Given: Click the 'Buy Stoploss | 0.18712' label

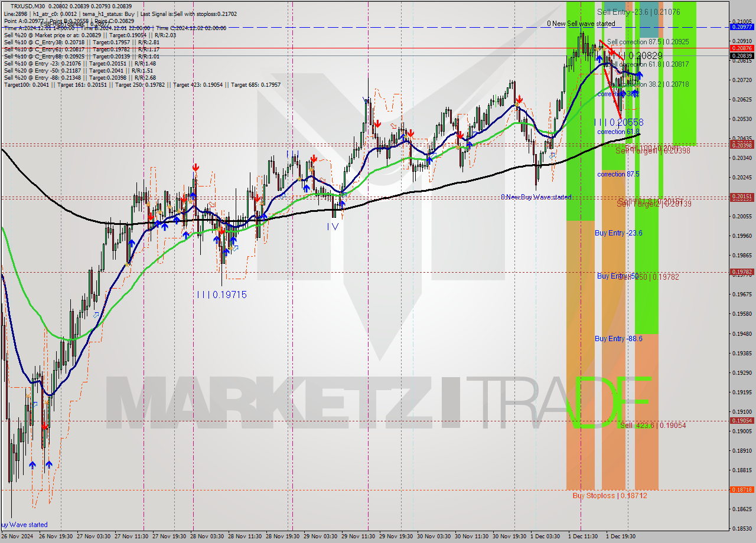Looking at the screenshot, I should 610,496.
